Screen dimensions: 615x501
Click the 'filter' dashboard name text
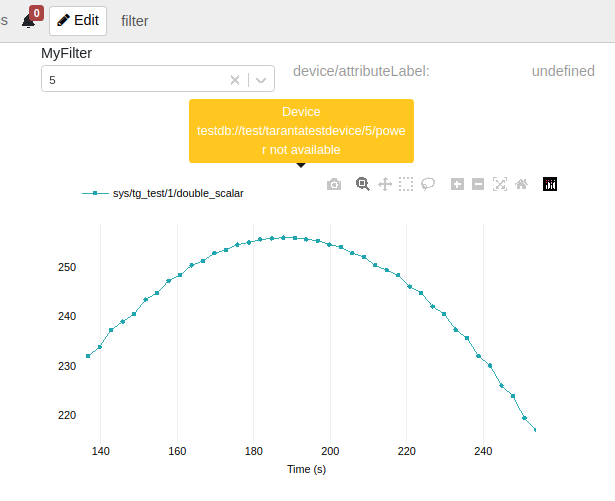tap(135, 21)
